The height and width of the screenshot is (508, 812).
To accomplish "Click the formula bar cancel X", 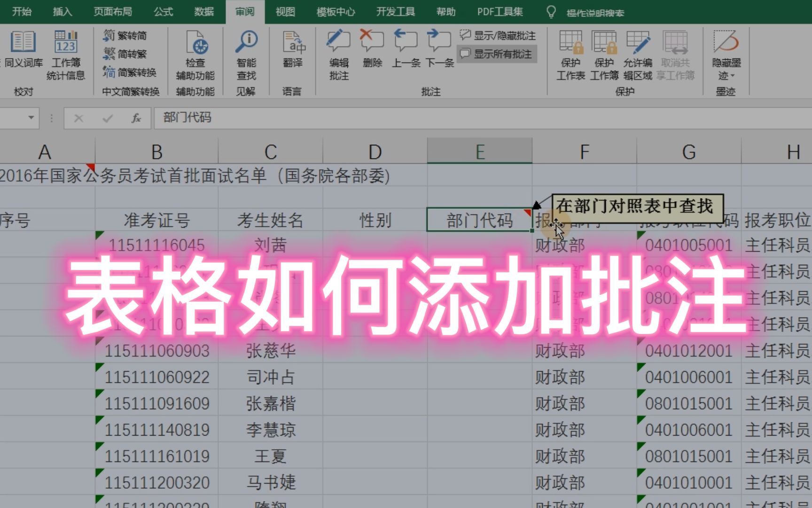I will tap(78, 118).
